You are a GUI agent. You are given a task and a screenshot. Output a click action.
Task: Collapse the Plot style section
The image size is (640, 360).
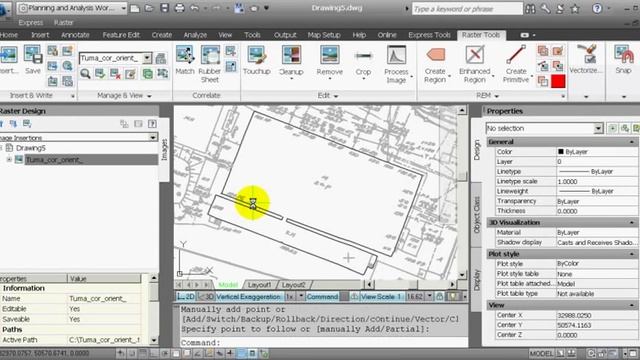coord(632,254)
